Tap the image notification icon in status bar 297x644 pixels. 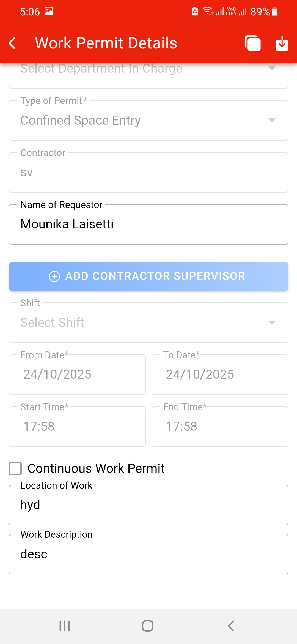point(49,11)
